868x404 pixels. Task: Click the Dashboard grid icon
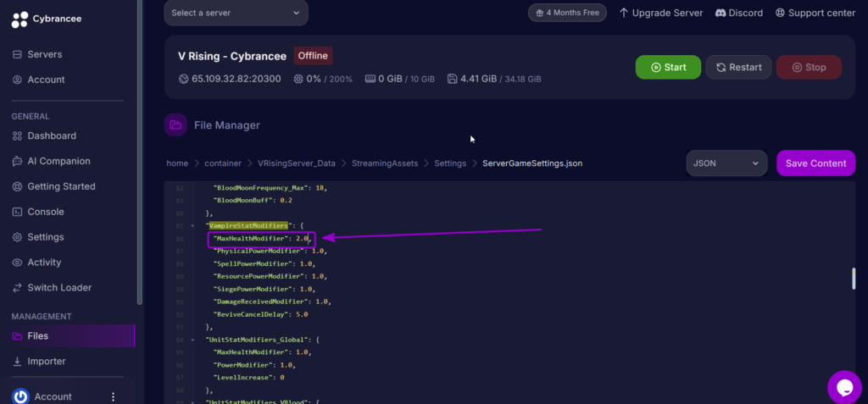[x=17, y=136]
